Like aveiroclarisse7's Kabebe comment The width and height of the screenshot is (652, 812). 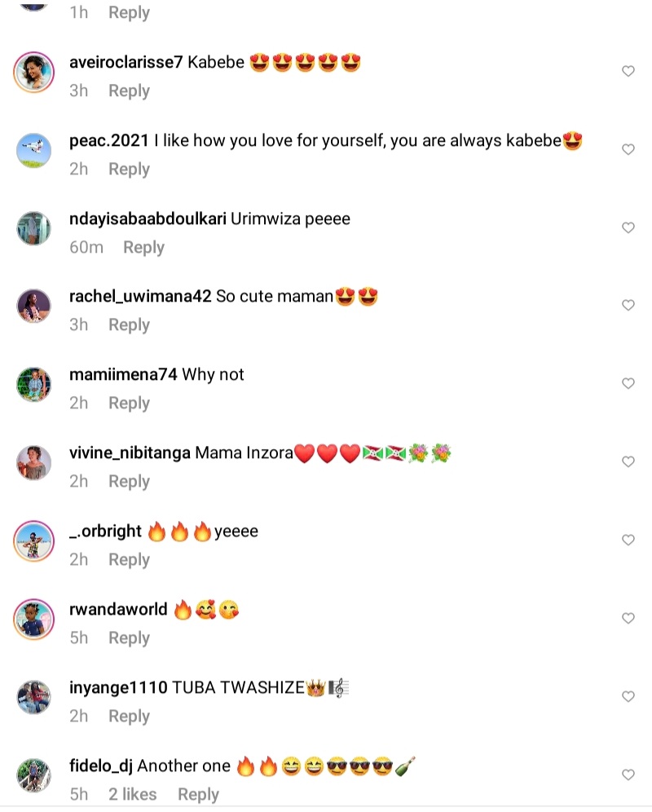pos(628,72)
